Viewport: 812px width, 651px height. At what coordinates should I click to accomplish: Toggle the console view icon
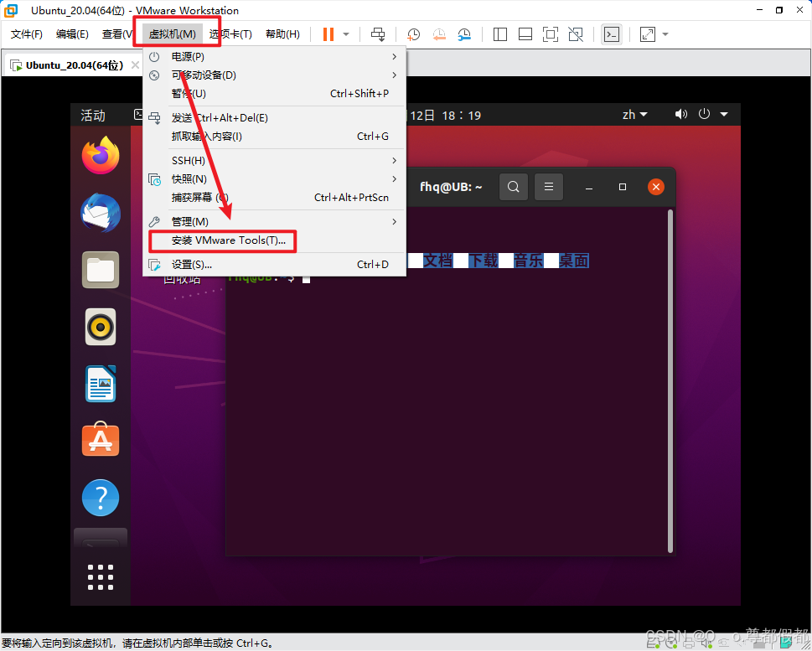[612, 34]
